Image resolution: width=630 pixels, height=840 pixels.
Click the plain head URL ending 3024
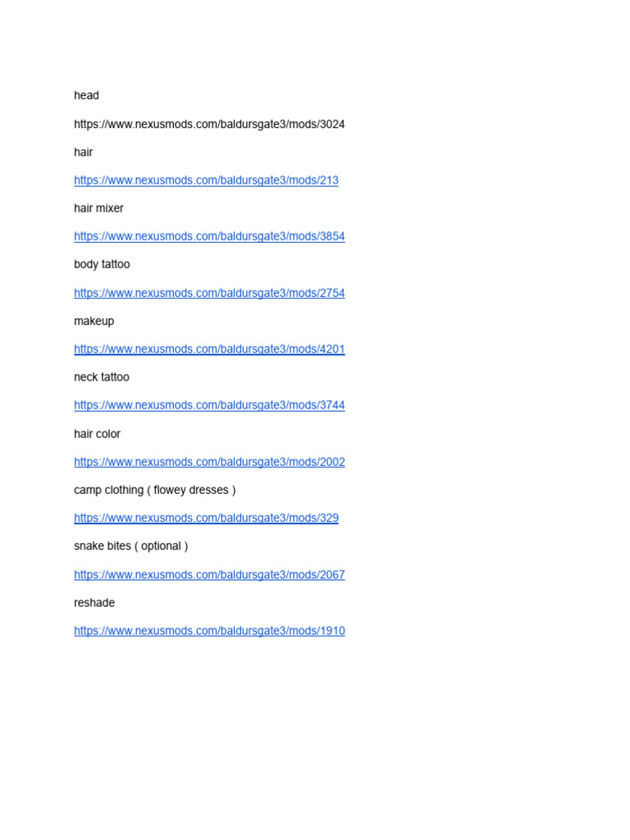click(209, 125)
